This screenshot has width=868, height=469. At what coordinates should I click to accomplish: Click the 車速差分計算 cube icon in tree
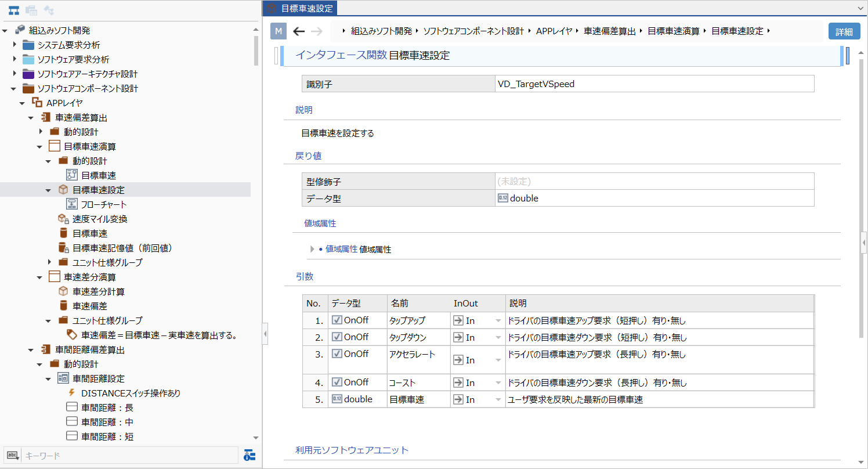tap(63, 291)
